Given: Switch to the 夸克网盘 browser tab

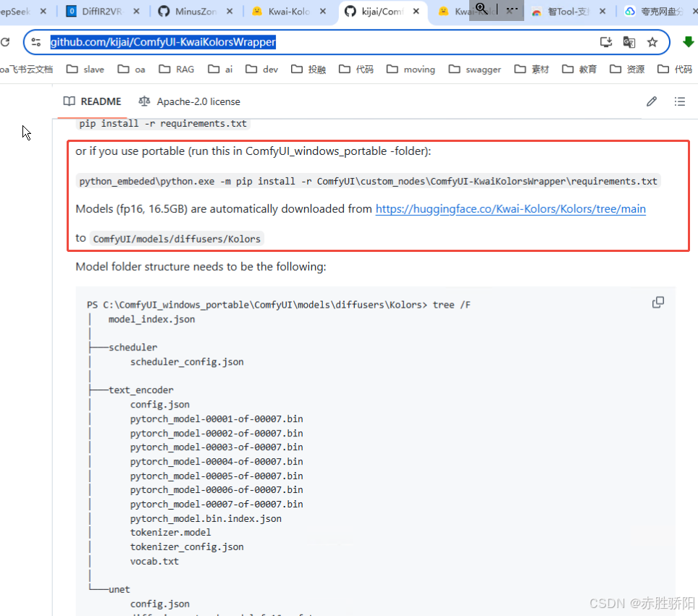Looking at the screenshot, I should [x=660, y=11].
